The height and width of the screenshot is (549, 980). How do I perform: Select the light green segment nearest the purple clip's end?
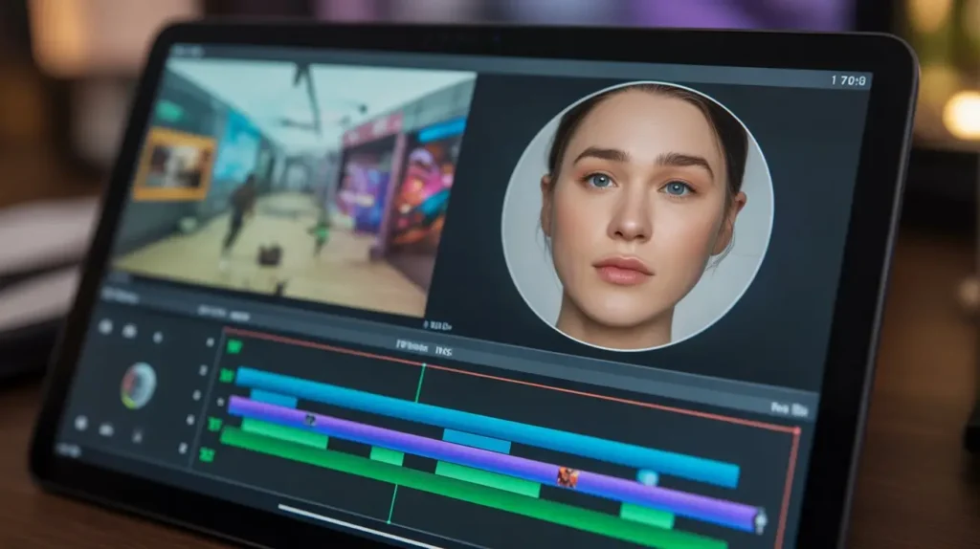[647, 516]
